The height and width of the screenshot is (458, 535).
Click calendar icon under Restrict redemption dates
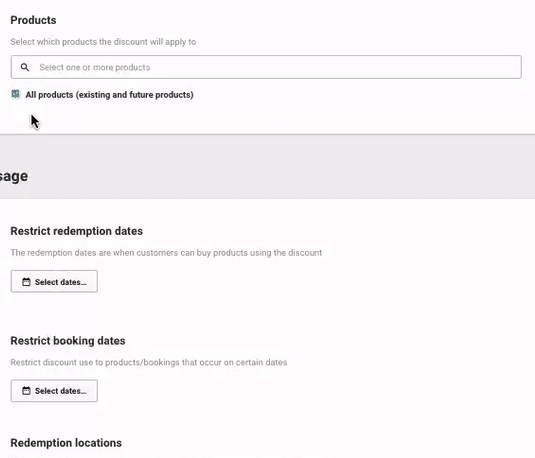coord(26,282)
